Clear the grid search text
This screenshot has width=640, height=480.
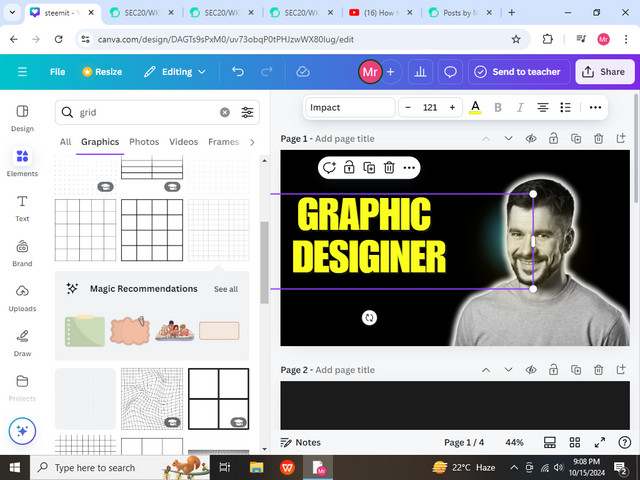click(224, 112)
